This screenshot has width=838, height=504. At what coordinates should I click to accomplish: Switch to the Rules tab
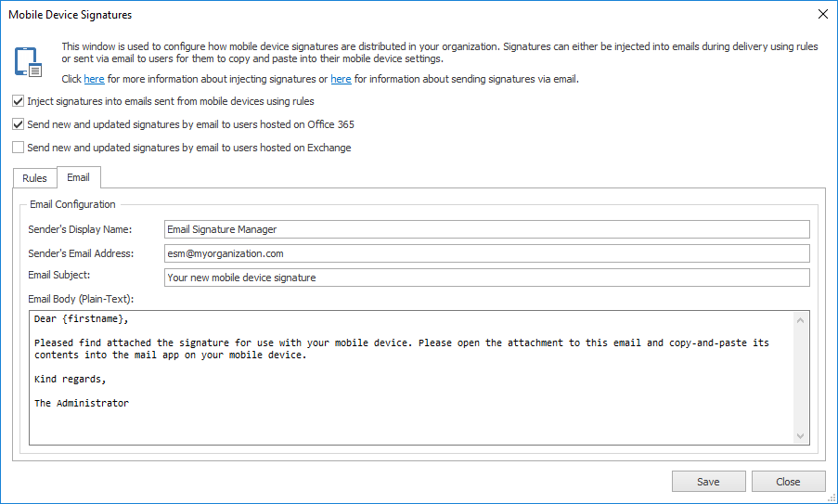34,178
